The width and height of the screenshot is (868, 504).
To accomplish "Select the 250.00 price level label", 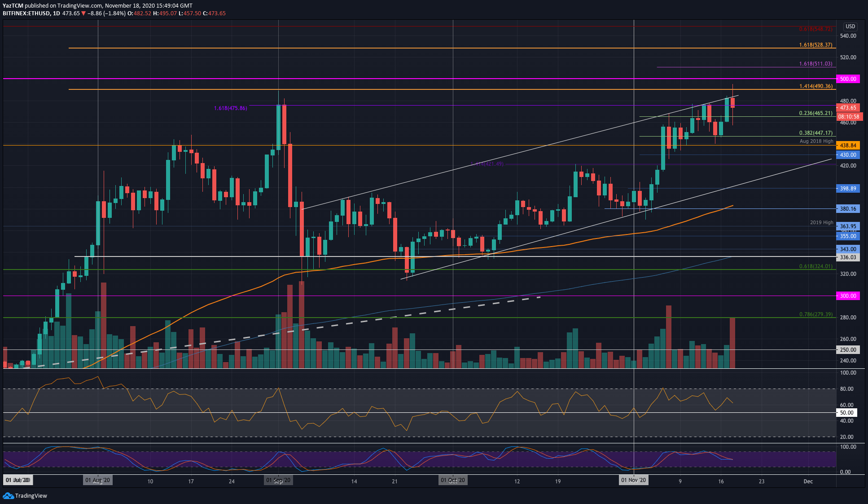I will (x=848, y=350).
